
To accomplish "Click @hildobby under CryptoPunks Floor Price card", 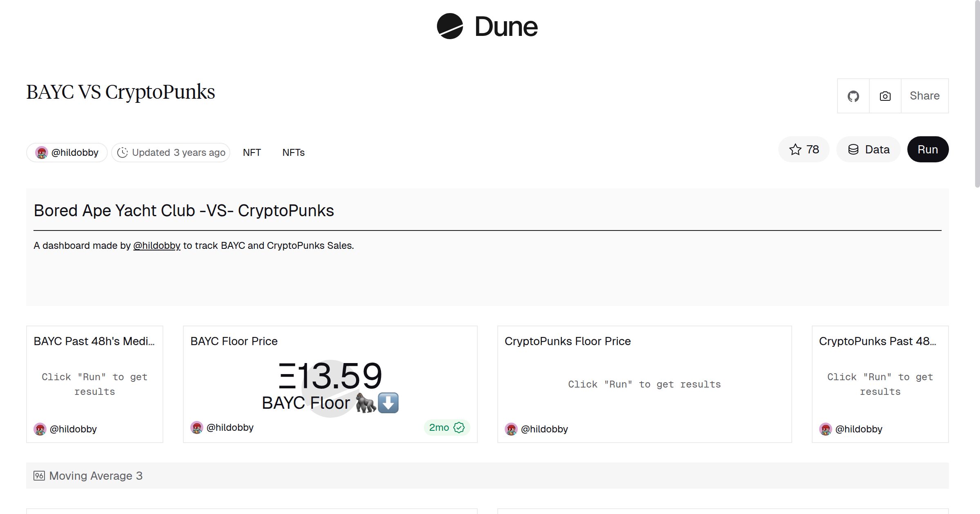I will (x=544, y=429).
